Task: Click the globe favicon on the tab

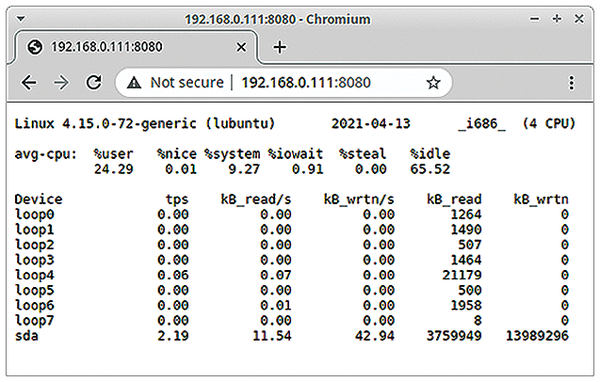Action: tap(35, 47)
